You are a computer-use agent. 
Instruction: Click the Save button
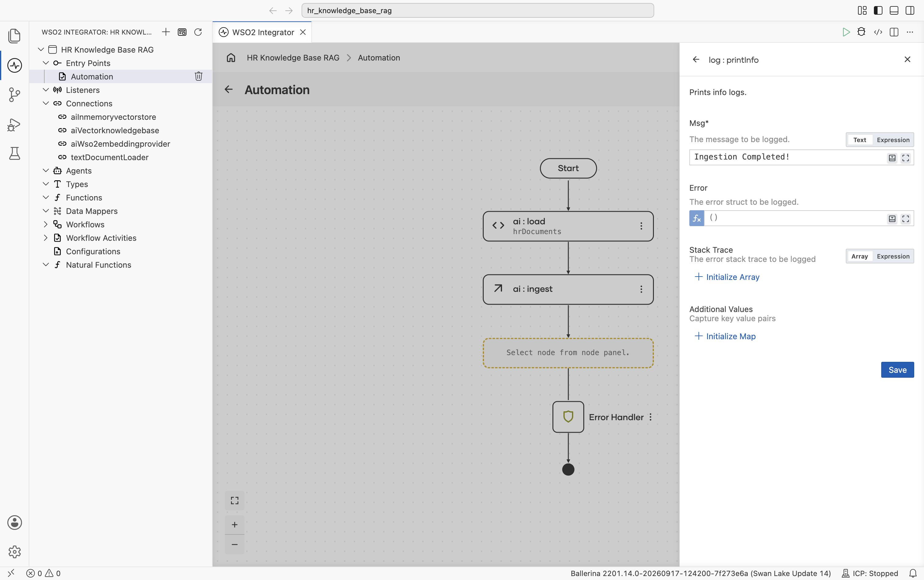tap(897, 370)
